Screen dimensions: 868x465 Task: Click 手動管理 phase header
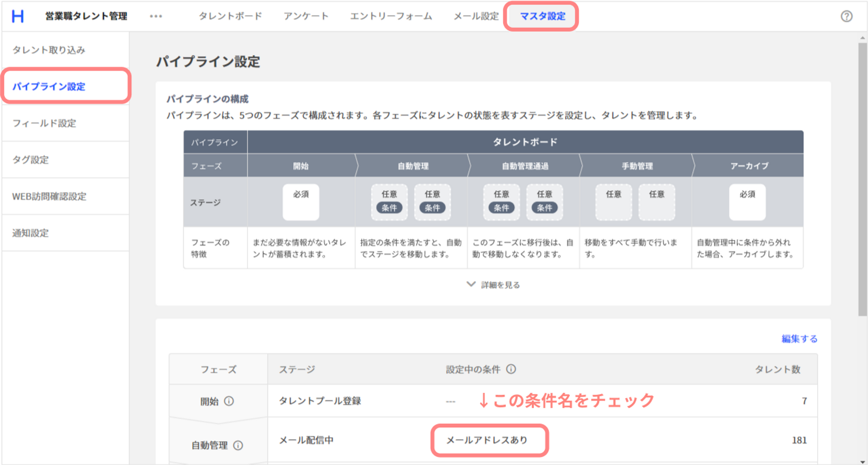pos(637,166)
